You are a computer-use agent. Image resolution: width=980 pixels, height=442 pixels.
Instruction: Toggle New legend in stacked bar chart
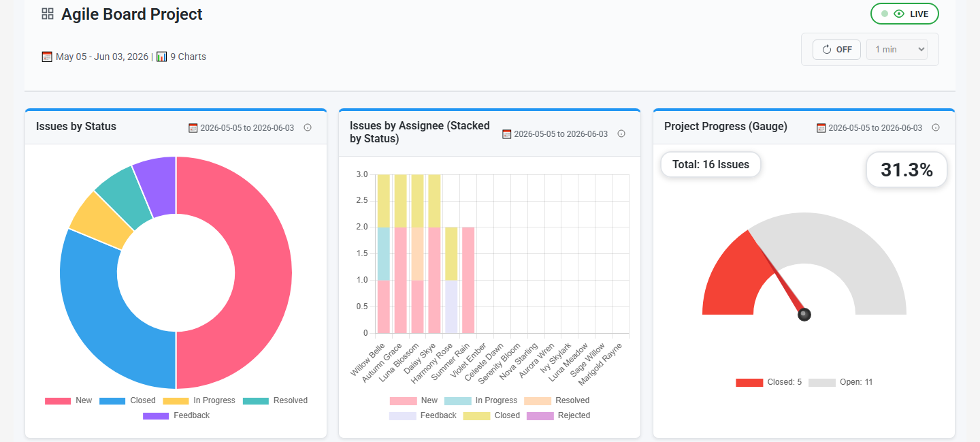point(414,400)
